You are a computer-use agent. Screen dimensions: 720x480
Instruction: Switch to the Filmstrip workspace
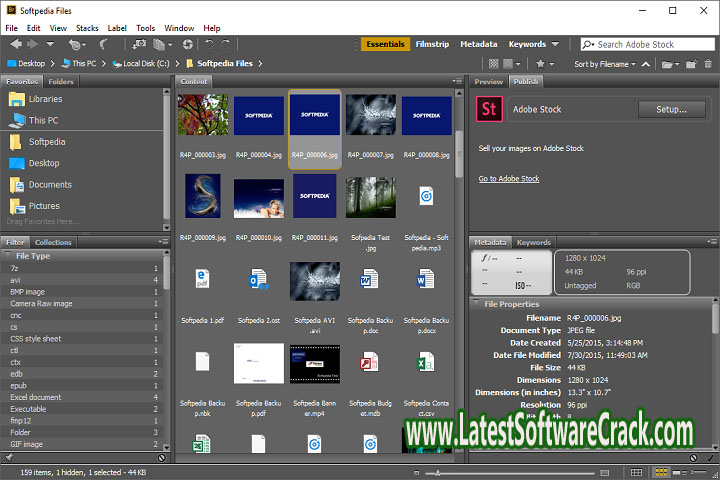[x=431, y=45]
